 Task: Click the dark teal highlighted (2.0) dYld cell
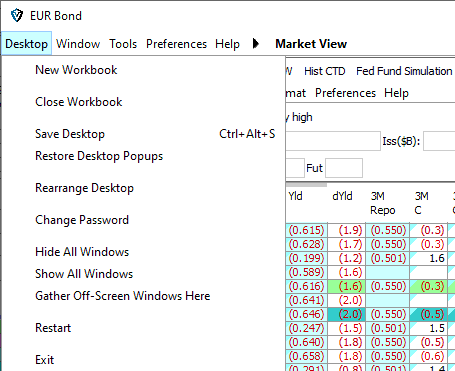tap(347, 314)
